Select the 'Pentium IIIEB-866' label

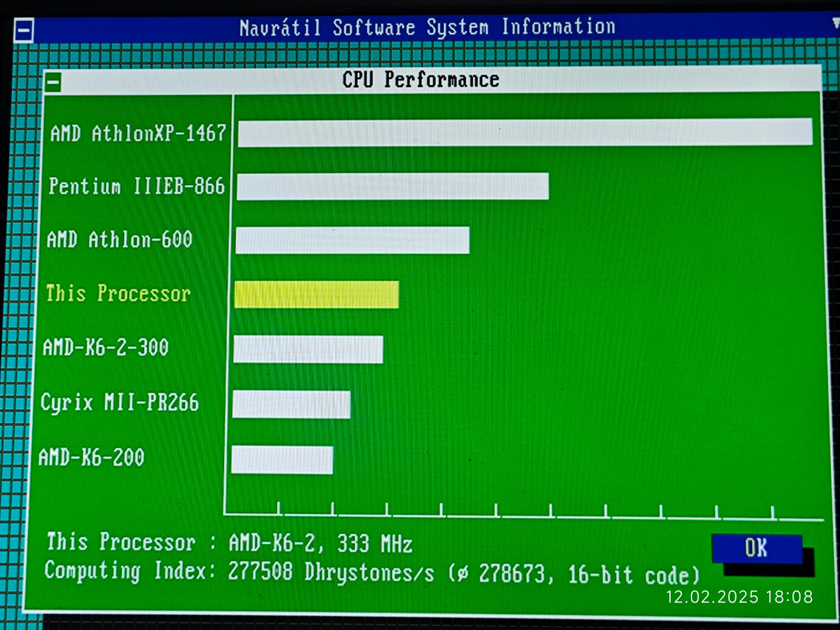tap(137, 186)
